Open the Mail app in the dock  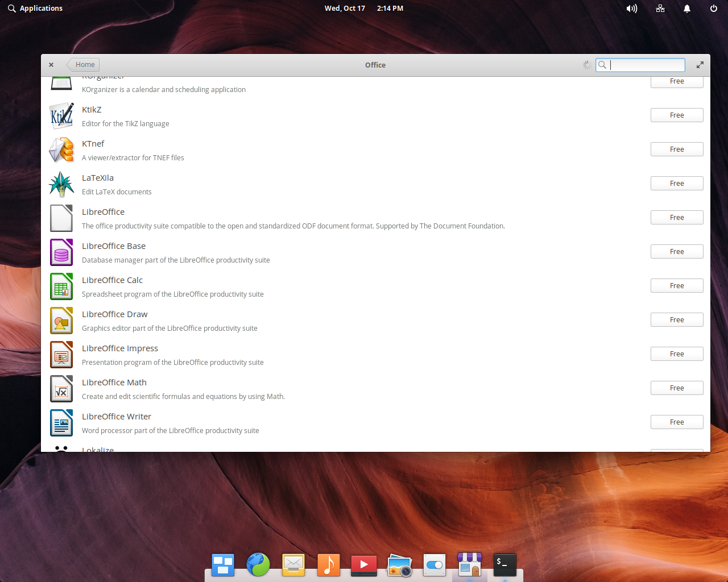[x=293, y=565]
